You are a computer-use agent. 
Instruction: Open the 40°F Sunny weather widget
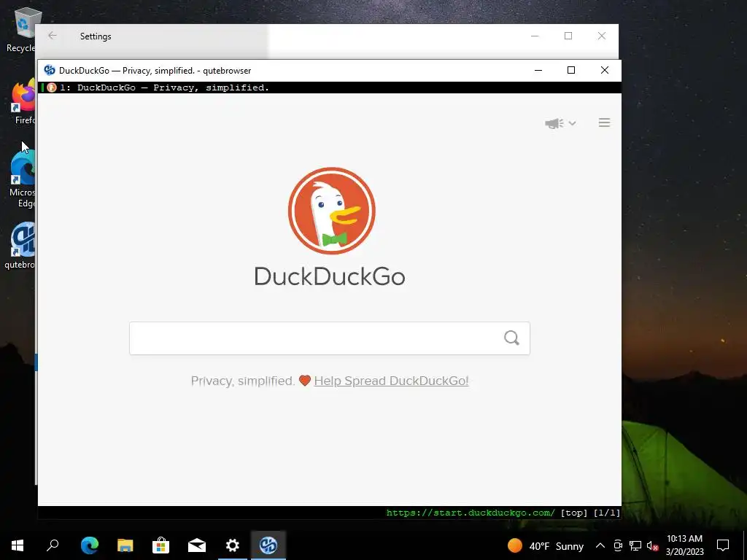(x=546, y=545)
